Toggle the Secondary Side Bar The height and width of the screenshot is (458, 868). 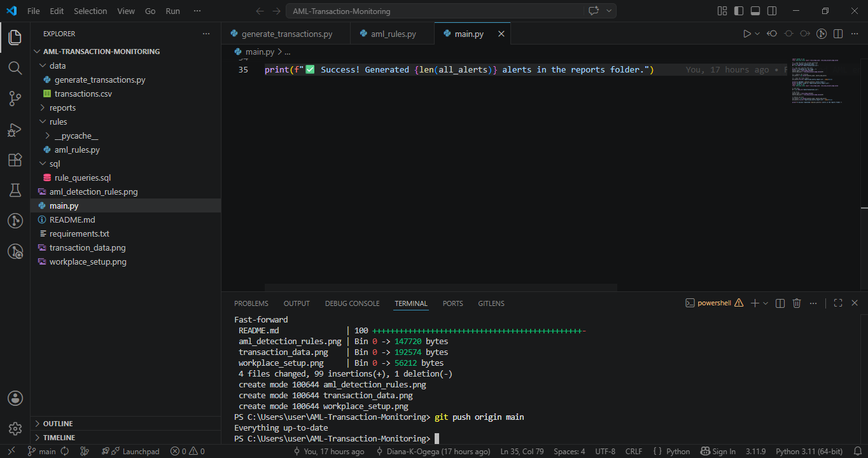tap(772, 11)
